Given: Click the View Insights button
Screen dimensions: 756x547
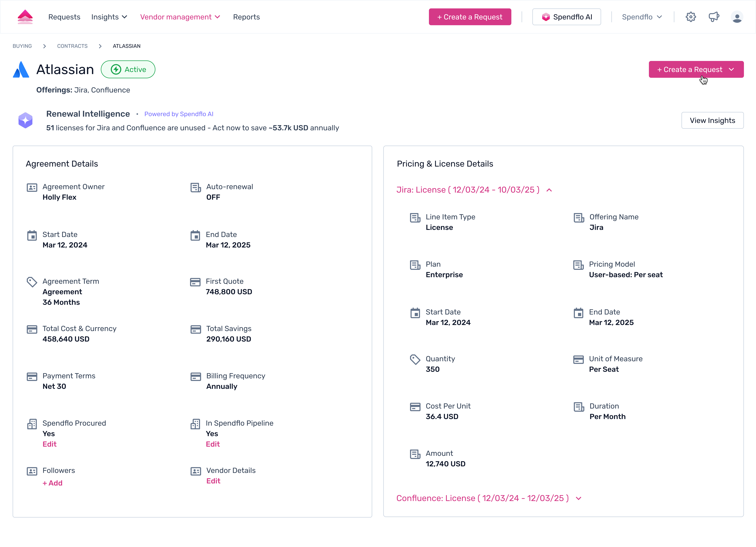Looking at the screenshot, I should (x=712, y=120).
